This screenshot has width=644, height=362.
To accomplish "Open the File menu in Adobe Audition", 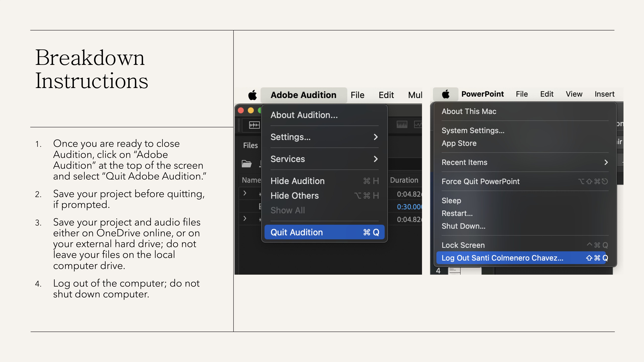I will 357,95.
